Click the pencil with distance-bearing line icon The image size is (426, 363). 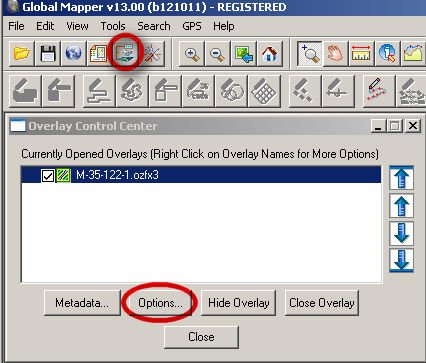click(198, 91)
